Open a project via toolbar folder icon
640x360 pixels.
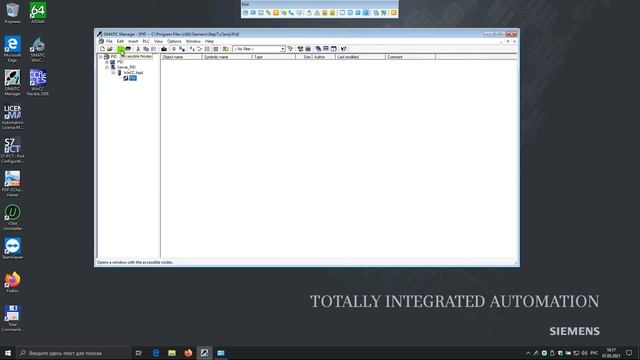click(109, 49)
